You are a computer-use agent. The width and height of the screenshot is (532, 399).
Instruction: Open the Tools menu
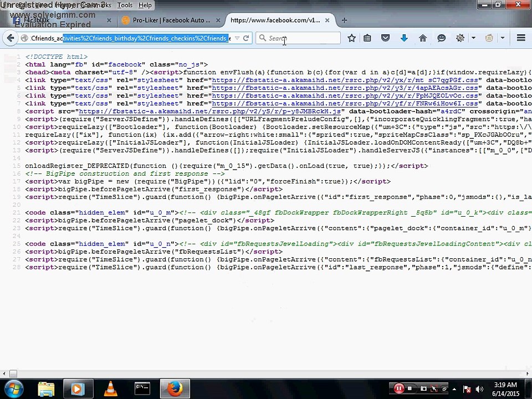125,5
